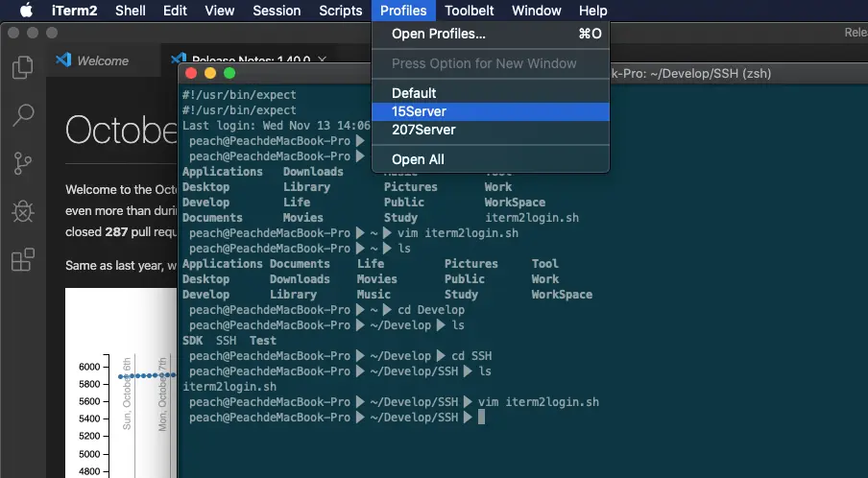Click first '#!/usr/bin/expect' line

pyautogui.click(x=239, y=95)
